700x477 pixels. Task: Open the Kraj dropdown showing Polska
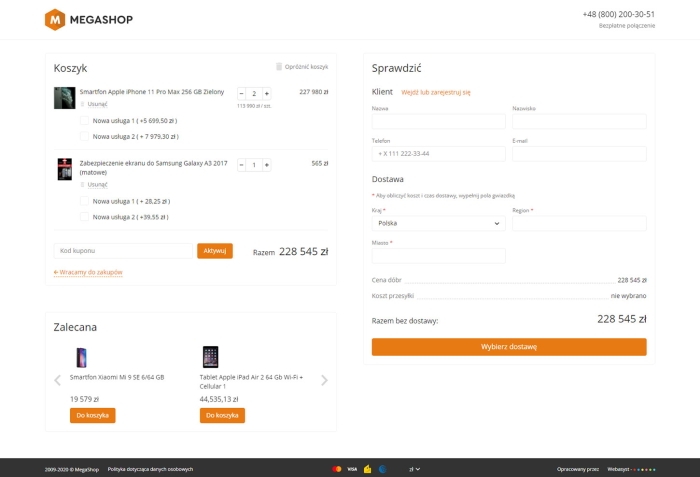(438, 223)
